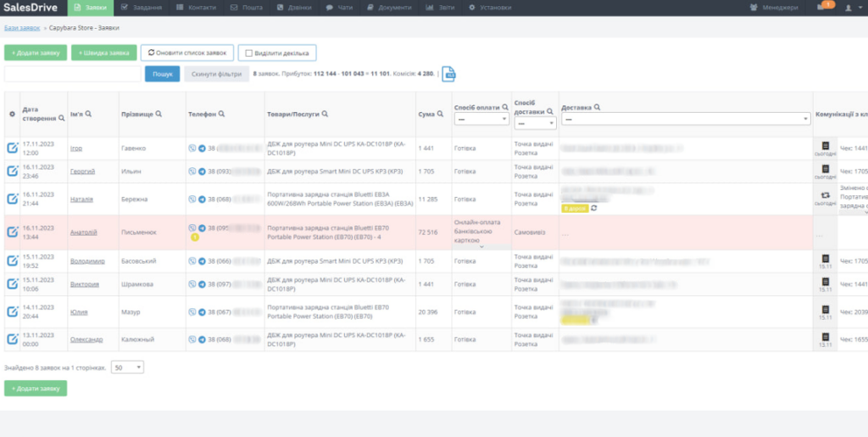Edit the order from Ігор Гавенко

tap(12, 148)
